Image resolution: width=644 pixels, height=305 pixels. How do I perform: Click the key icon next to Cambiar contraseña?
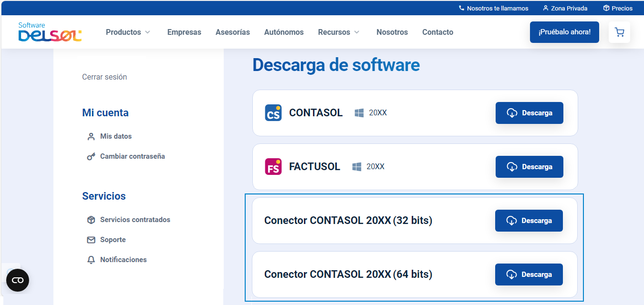click(x=91, y=156)
